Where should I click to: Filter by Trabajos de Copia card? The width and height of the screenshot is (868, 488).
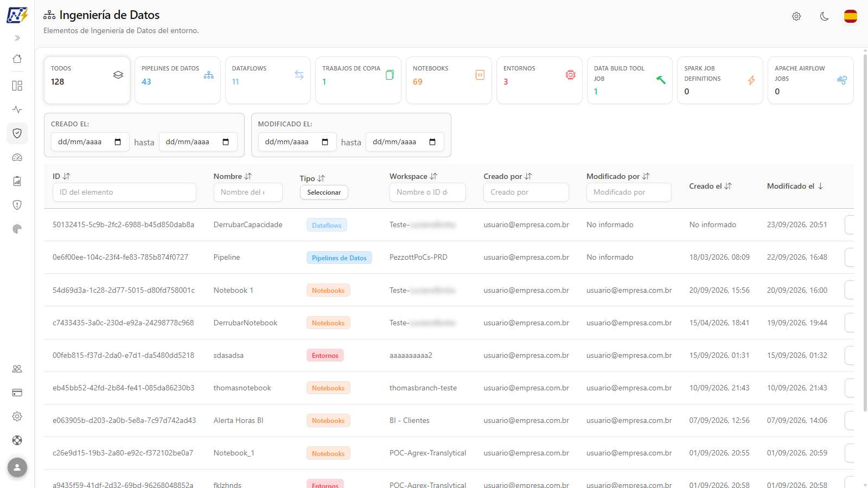(359, 80)
